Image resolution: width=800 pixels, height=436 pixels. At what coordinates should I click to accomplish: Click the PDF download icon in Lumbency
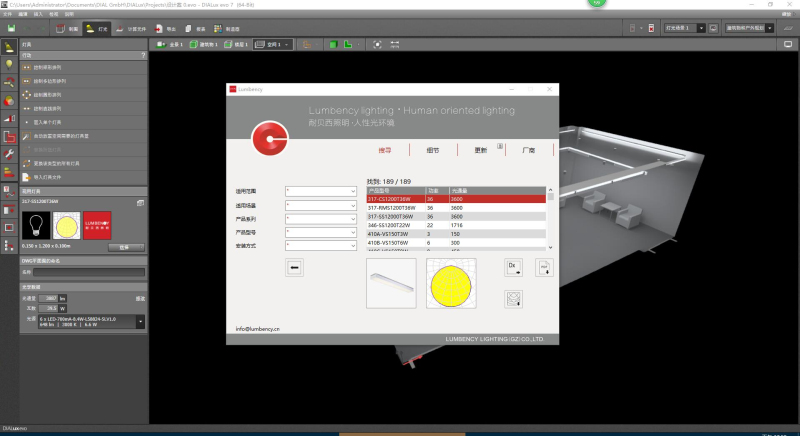coord(544,268)
